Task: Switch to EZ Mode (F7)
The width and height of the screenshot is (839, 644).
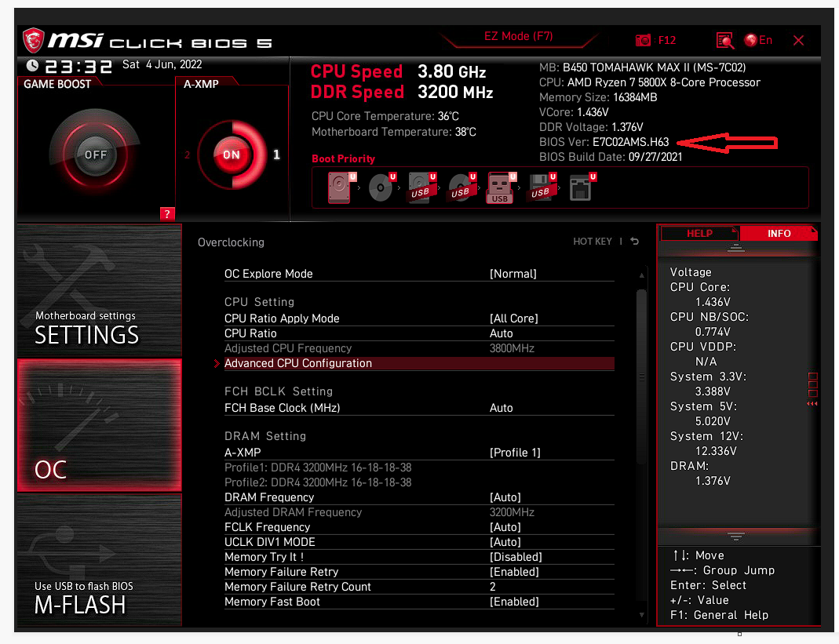Action: coord(518,36)
